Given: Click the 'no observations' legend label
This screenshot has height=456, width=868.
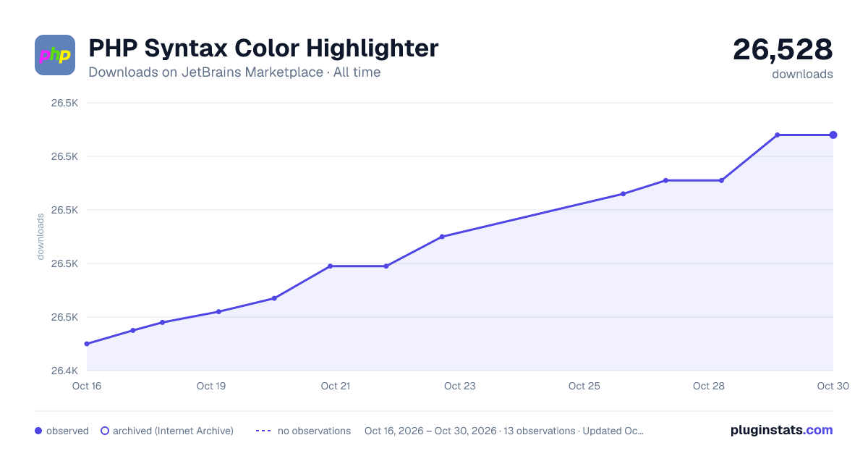Looking at the screenshot, I should tap(314, 431).
